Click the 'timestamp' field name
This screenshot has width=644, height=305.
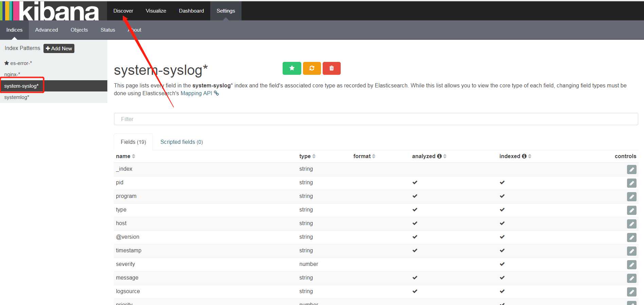pos(128,250)
